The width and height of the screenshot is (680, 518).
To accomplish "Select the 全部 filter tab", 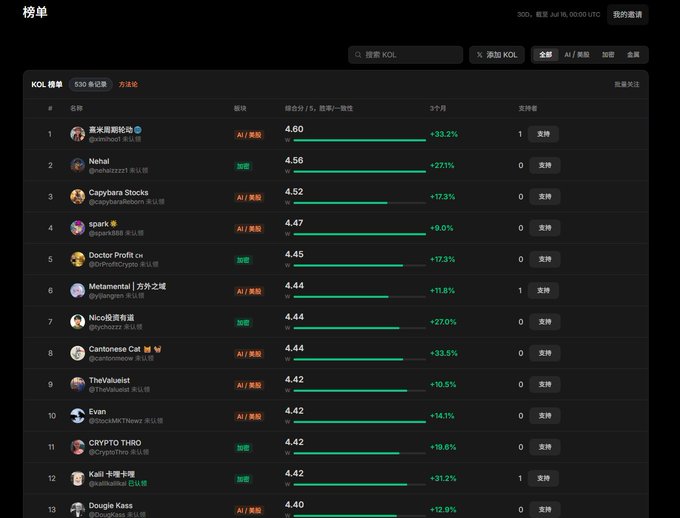I will tap(546, 55).
